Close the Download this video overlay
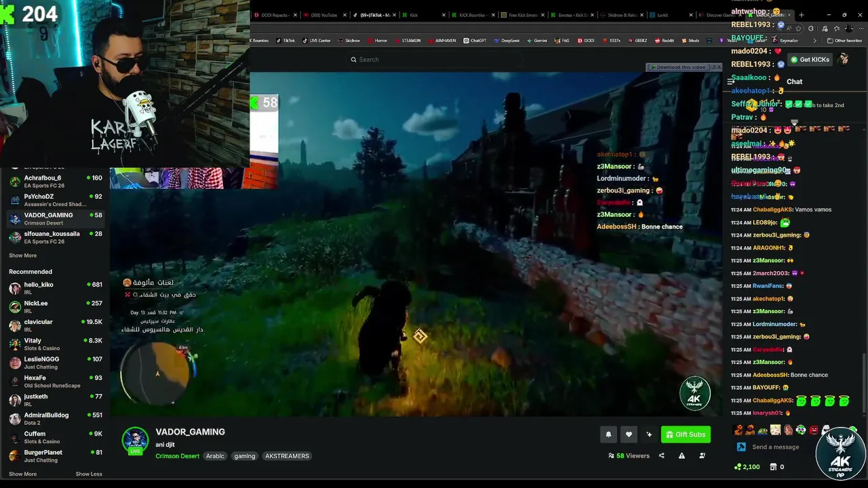The image size is (868, 488). (719, 67)
